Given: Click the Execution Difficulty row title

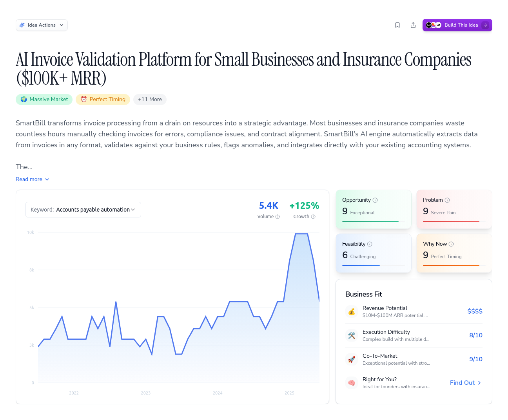Looking at the screenshot, I should pyautogui.click(x=386, y=332).
